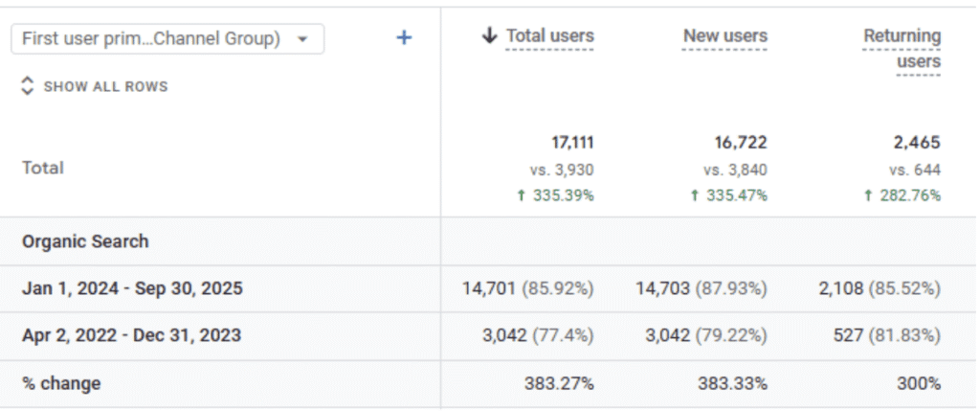The height and width of the screenshot is (411, 980).
Task: Expand the table with SHOW ALL ROWS
Action: pos(105,86)
